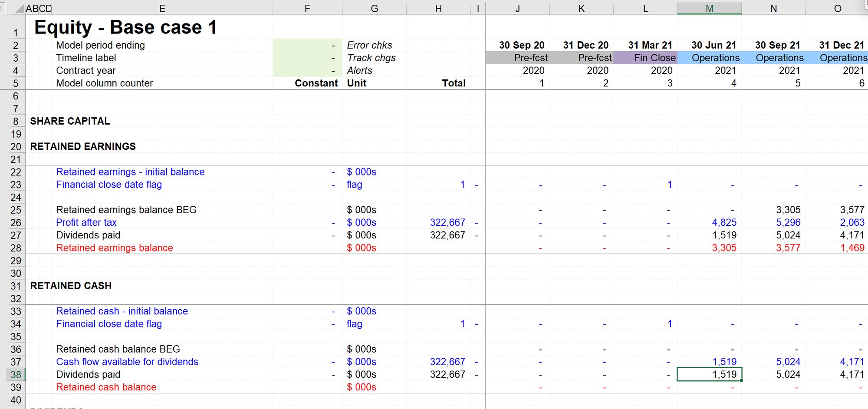Select the red "Retained earnings balance" label

point(115,248)
